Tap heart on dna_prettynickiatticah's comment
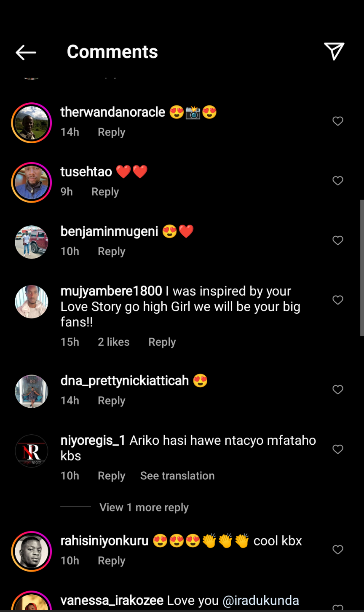Viewport: 364px width, 612px height. [x=338, y=390]
